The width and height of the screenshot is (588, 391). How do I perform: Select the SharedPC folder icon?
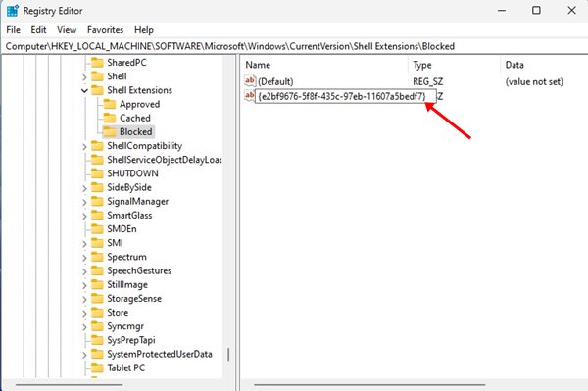pyautogui.click(x=97, y=63)
